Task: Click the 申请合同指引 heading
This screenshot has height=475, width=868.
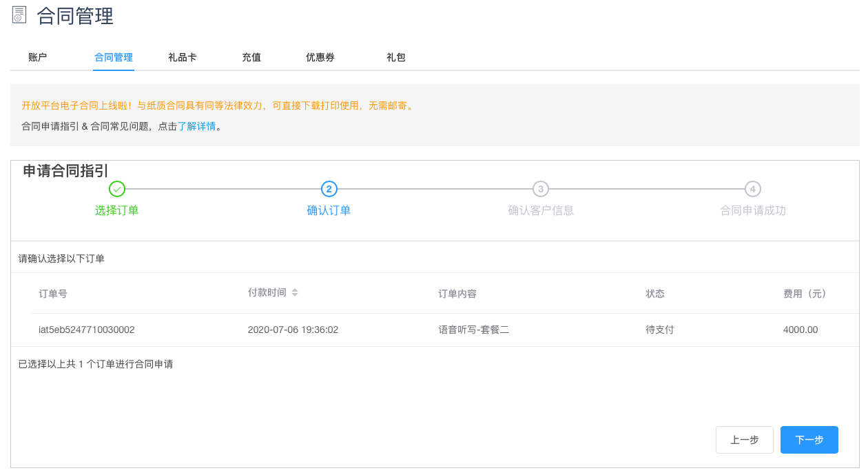Action: click(x=66, y=171)
